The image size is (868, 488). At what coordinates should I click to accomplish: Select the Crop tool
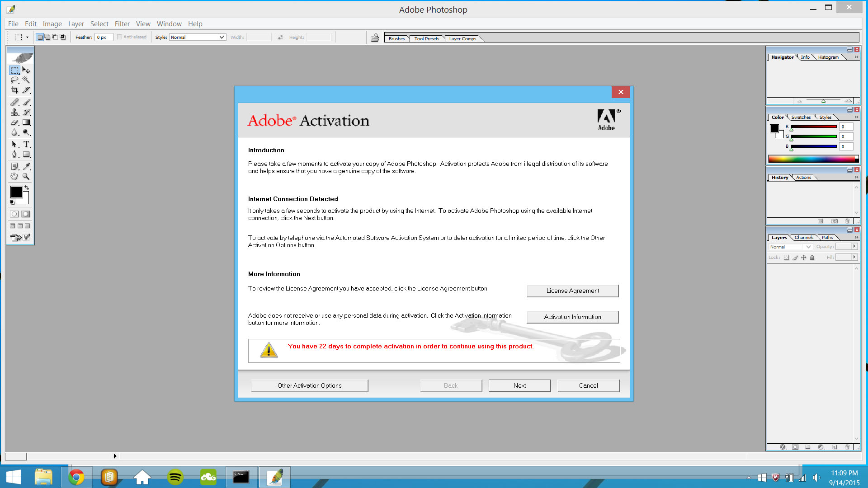(14, 90)
